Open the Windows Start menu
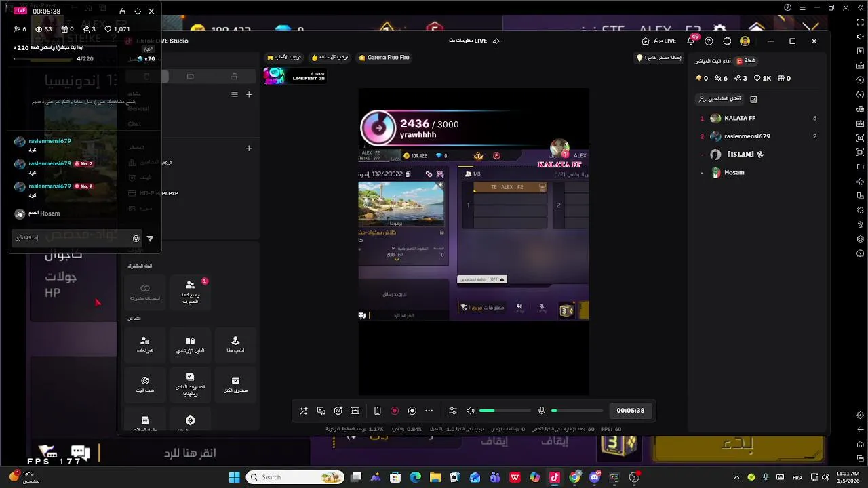This screenshot has height=488, width=868. coord(235,477)
